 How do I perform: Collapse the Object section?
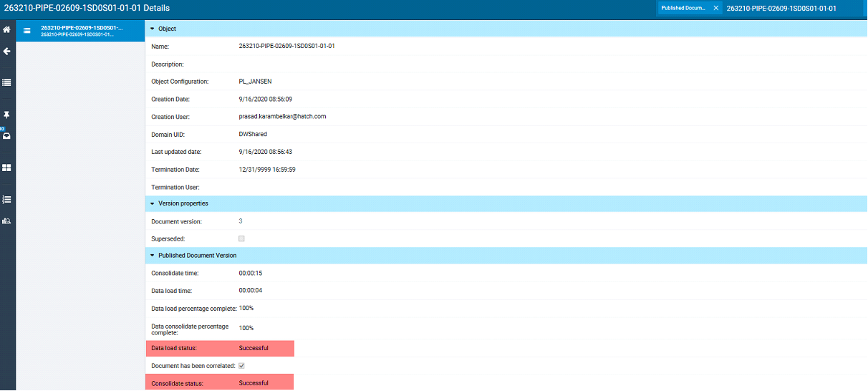[152, 29]
